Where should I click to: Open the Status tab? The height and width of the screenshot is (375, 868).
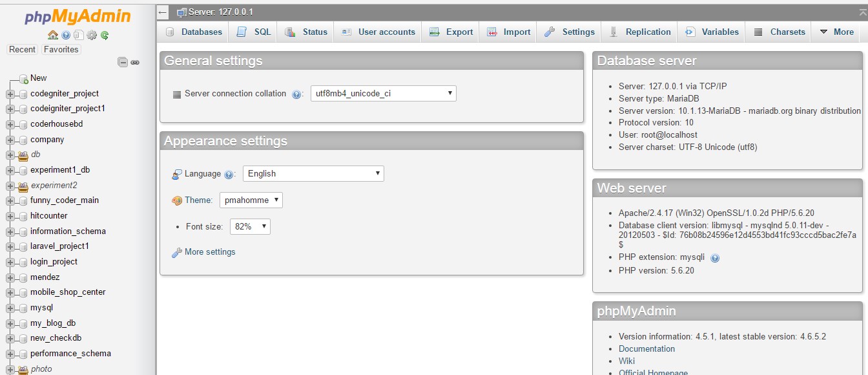tap(305, 32)
